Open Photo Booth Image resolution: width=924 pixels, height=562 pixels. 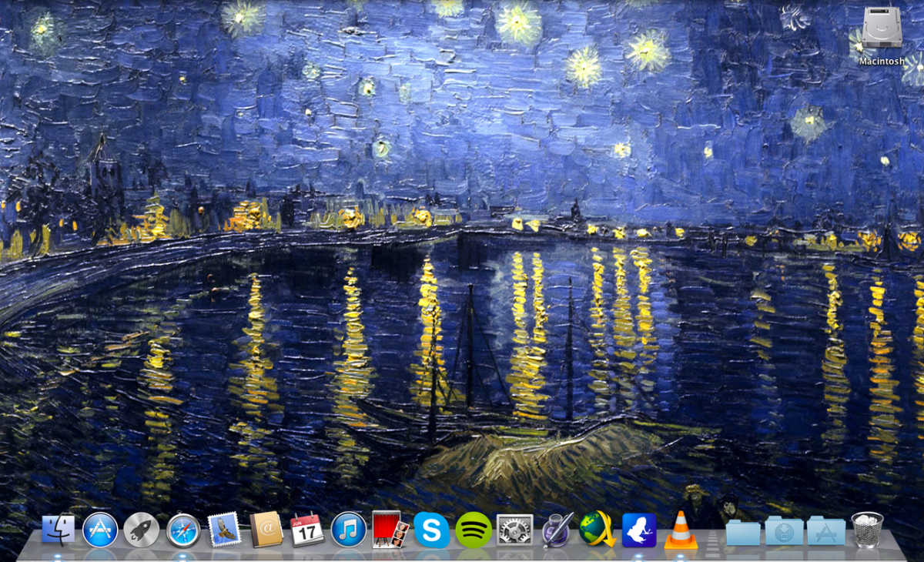[390, 530]
